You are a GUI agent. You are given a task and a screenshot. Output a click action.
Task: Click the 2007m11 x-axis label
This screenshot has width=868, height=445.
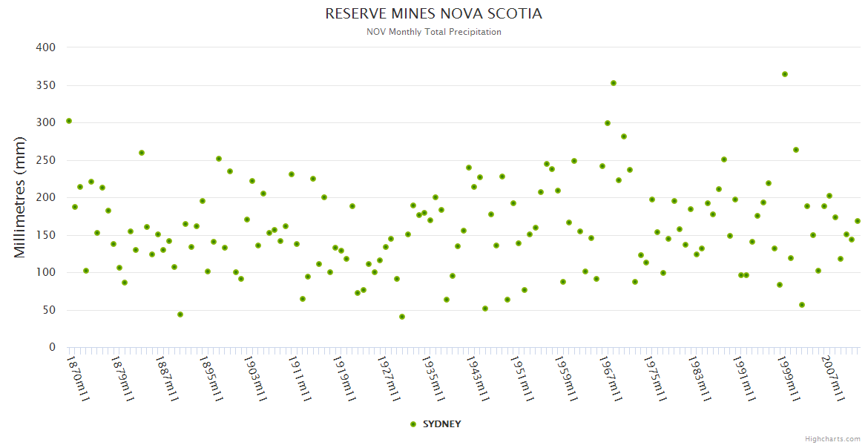click(835, 378)
